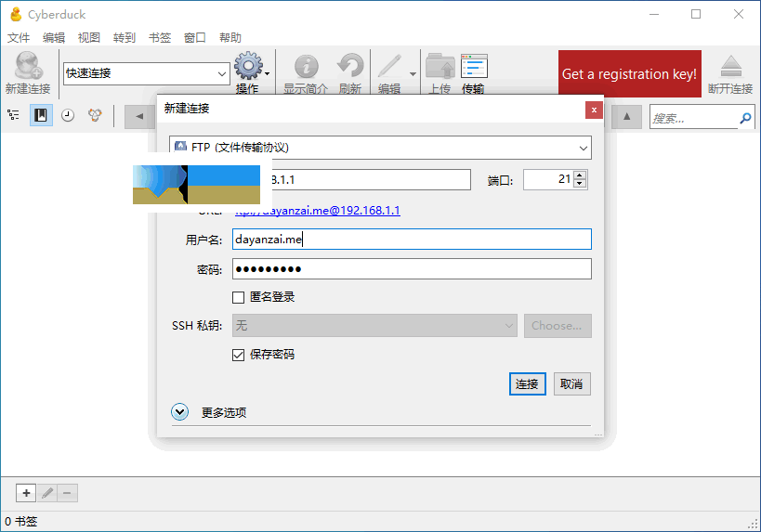Open the FTP protocol dropdown
The height and width of the screenshot is (532, 761).
(381, 148)
